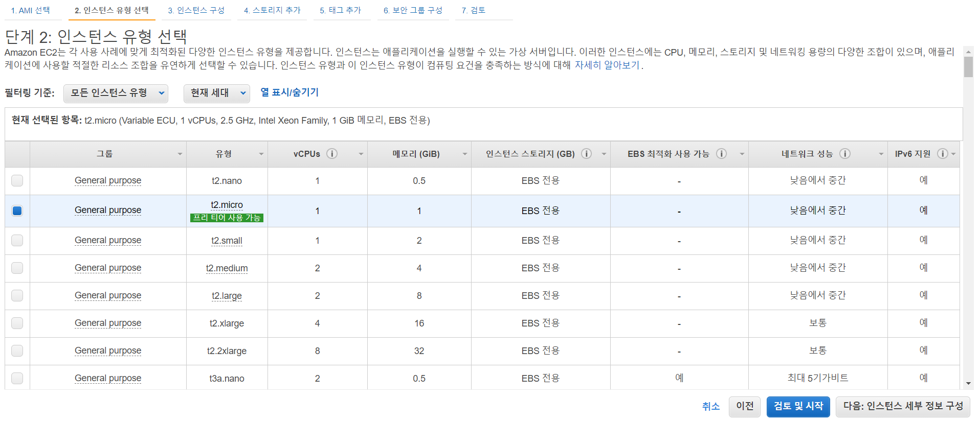Click the IPv6 지원 info icon
Image resolution: width=980 pixels, height=421 pixels.
pos(942,154)
